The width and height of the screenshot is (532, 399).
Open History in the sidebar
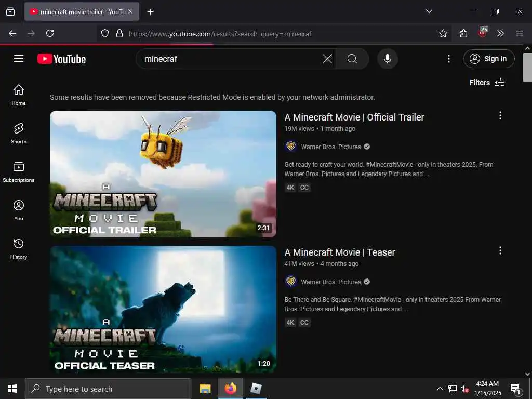tap(19, 249)
